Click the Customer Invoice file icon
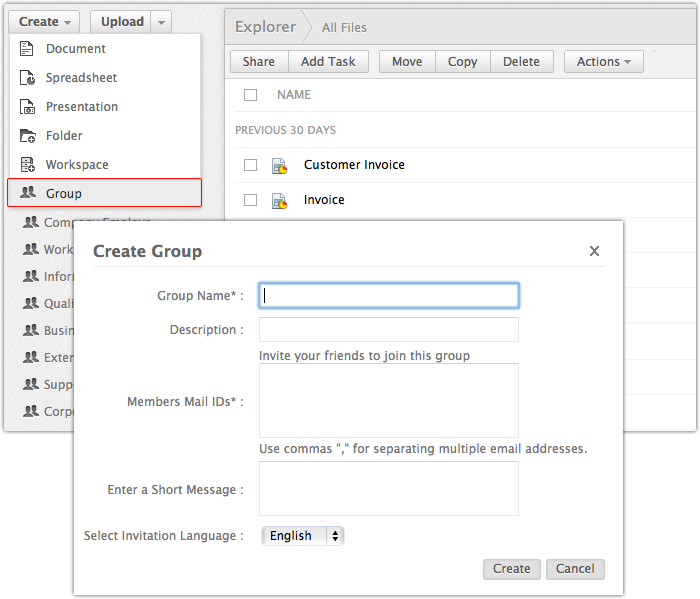The height and width of the screenshot is (599, 700). click(x=280, y=166)
